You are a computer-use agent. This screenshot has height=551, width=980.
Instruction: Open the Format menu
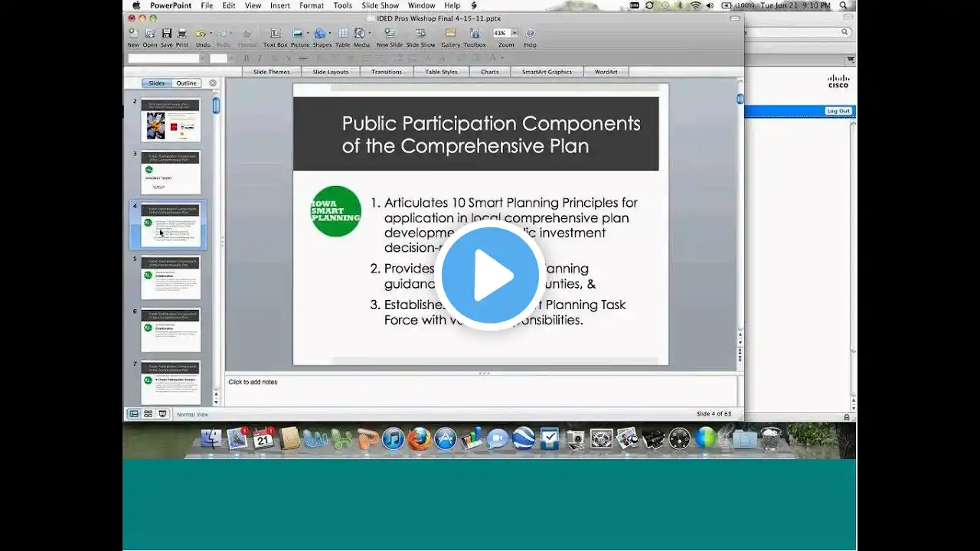coord(312,5)
